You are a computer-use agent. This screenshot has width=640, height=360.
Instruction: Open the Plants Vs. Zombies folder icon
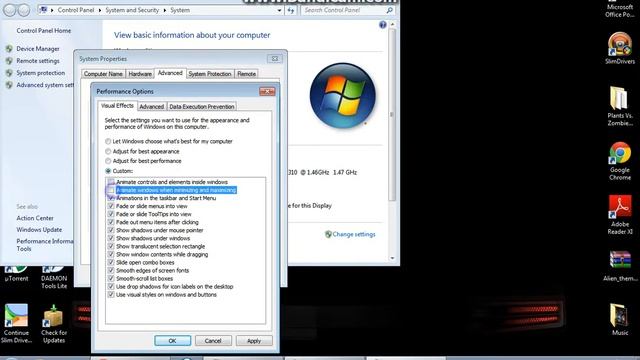(x=620, y=106)
